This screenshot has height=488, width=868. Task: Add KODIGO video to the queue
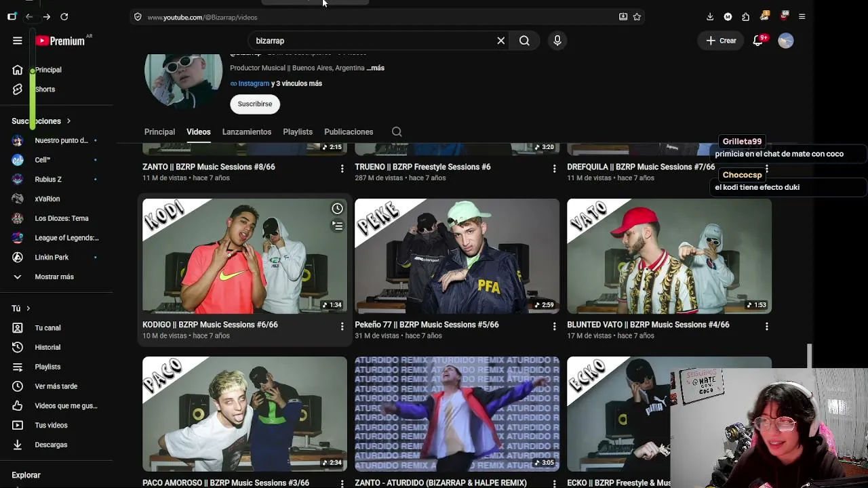pyautogui.click(x=337, y=226)
